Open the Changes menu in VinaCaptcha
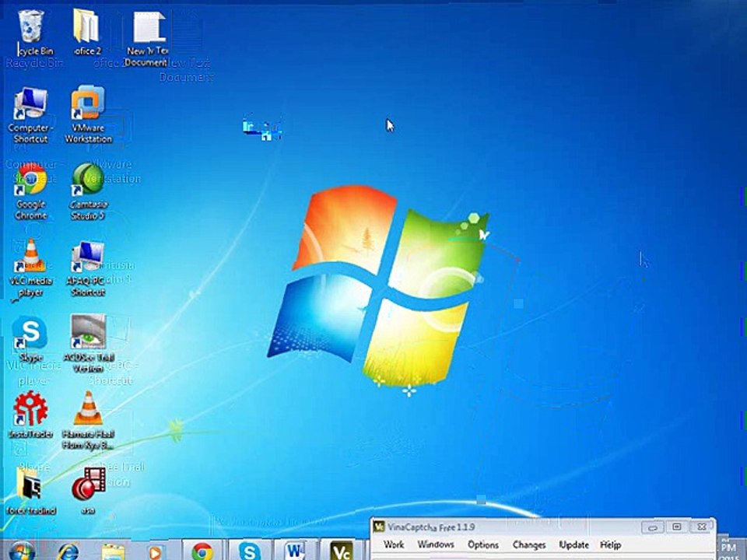 [529, 544]
